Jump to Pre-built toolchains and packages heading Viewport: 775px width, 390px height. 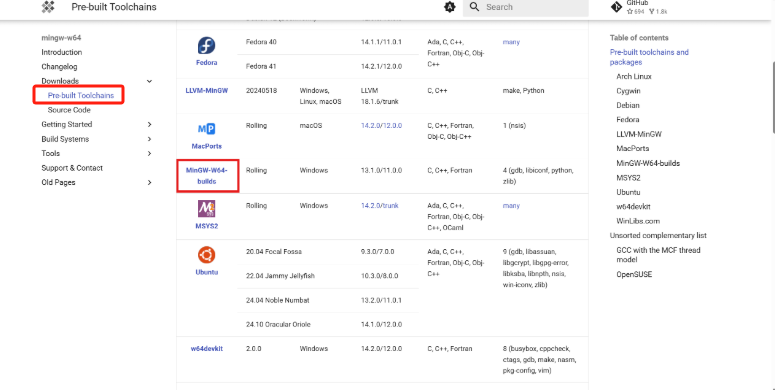pyautogui.click(x=649, y=57)
